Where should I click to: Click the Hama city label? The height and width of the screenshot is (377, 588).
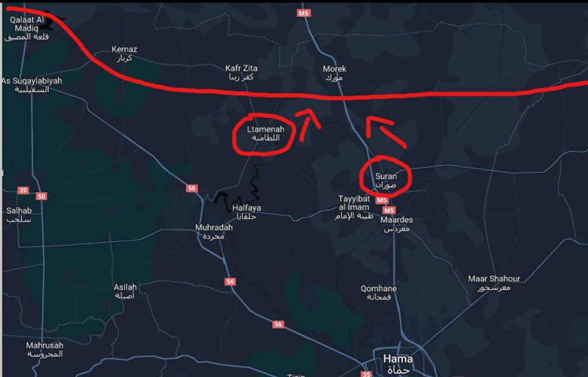[398, 364]
